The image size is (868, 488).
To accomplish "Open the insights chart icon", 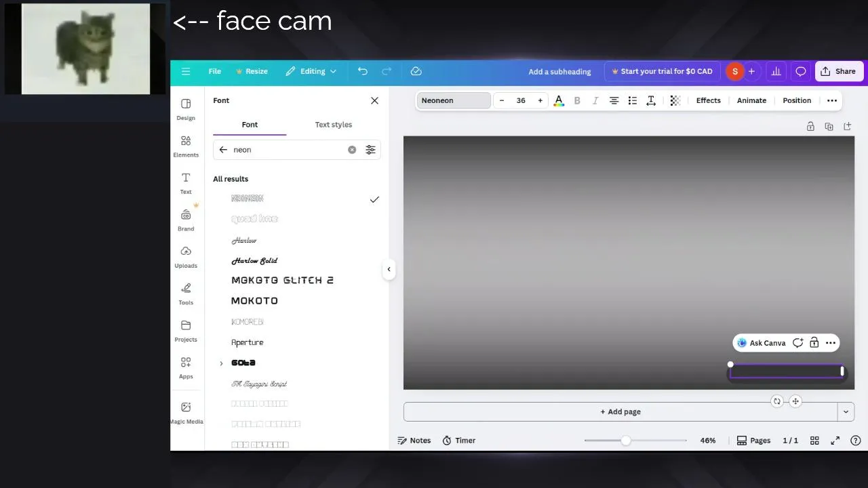I will coord(776,71).
